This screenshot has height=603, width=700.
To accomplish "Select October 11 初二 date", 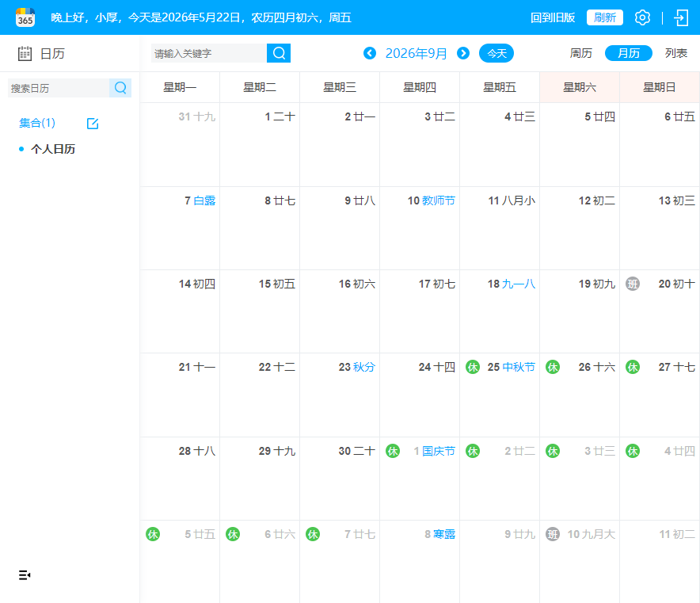I will click(677, 534).
